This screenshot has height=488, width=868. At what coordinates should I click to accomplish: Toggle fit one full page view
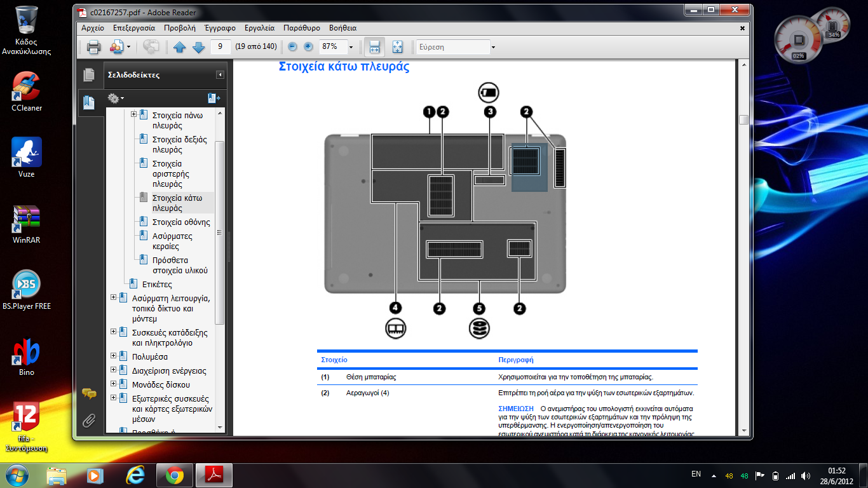click(398, 47)
